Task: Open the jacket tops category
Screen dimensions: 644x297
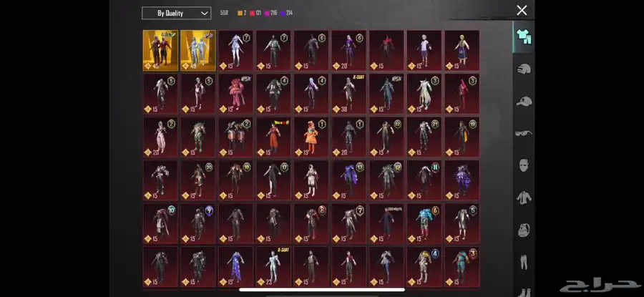Action: pos(524,198)
